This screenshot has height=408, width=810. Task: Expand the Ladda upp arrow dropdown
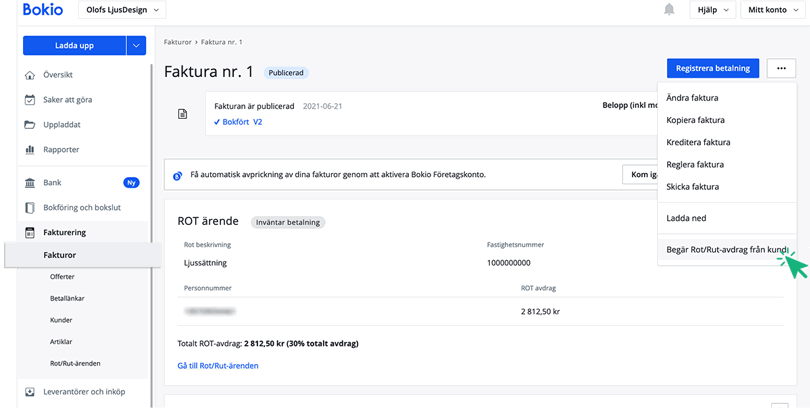pos(136,45)
